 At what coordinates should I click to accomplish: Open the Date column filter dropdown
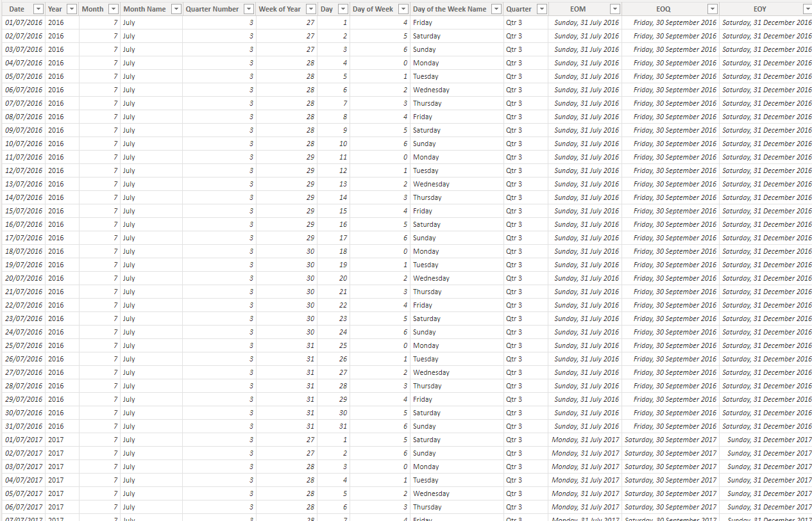pyautogui.click(x=38, y=9)
